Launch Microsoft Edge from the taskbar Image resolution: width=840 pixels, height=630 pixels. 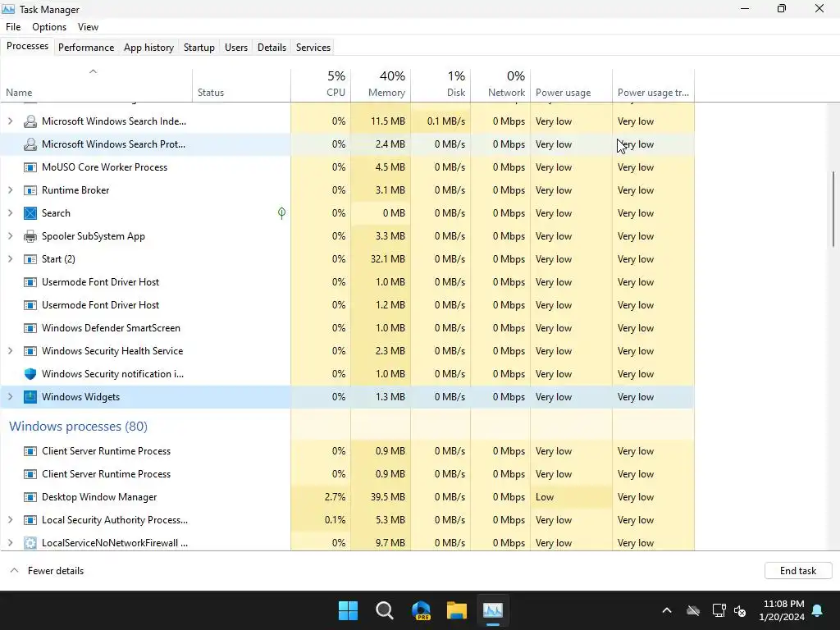tap(421, 610)
